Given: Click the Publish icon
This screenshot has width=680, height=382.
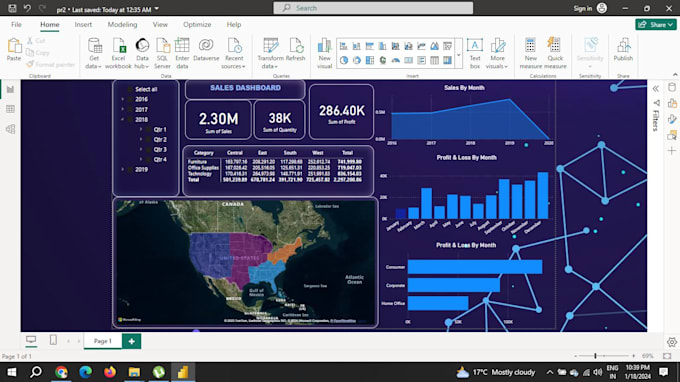Looking at the screenshot, I should 623,46.
